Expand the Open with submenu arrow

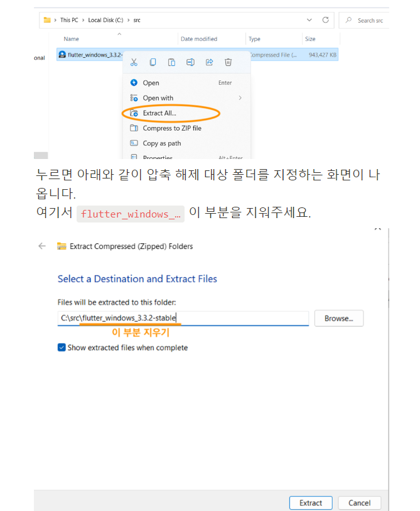pyautogui.click(x=240, y=98)
